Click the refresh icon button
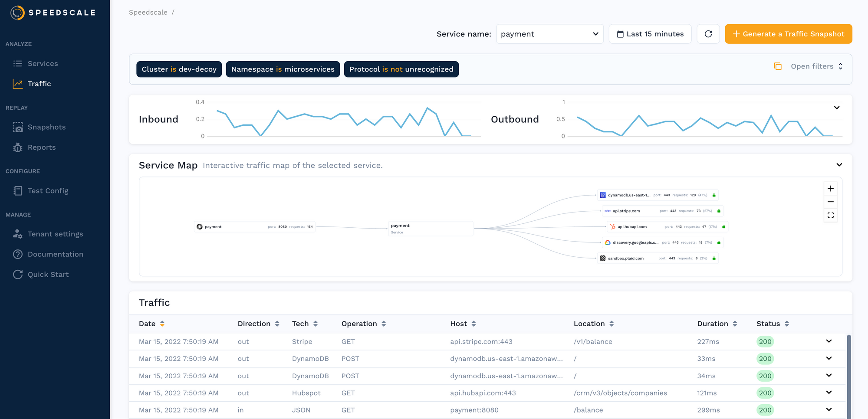 click(708, 34)
